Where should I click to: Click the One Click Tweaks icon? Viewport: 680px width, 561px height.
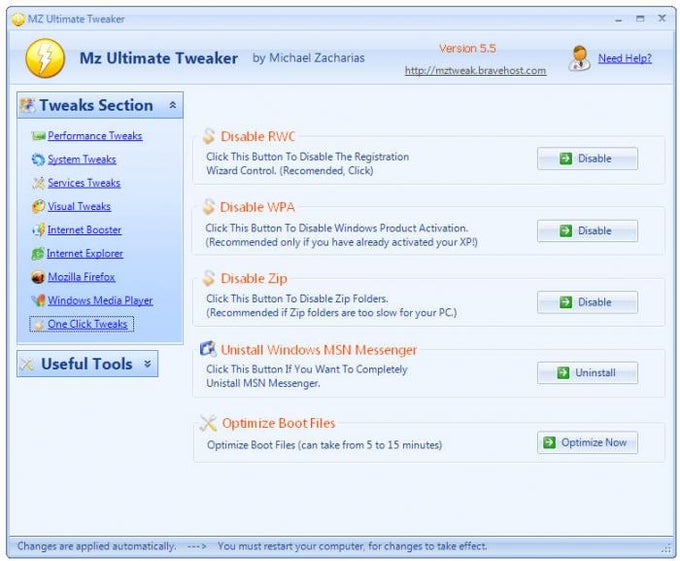click(x=39, y=325)
